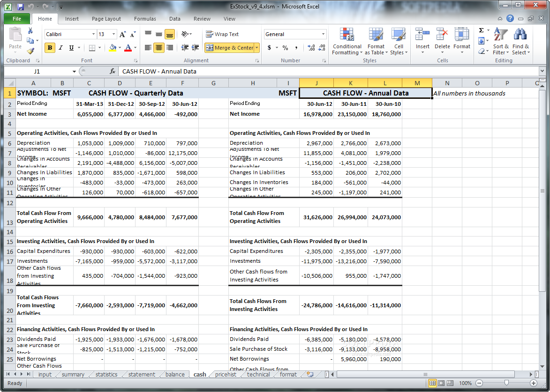
Task: Open the Number Format General dropdown
Action: (x=323, y=34)
